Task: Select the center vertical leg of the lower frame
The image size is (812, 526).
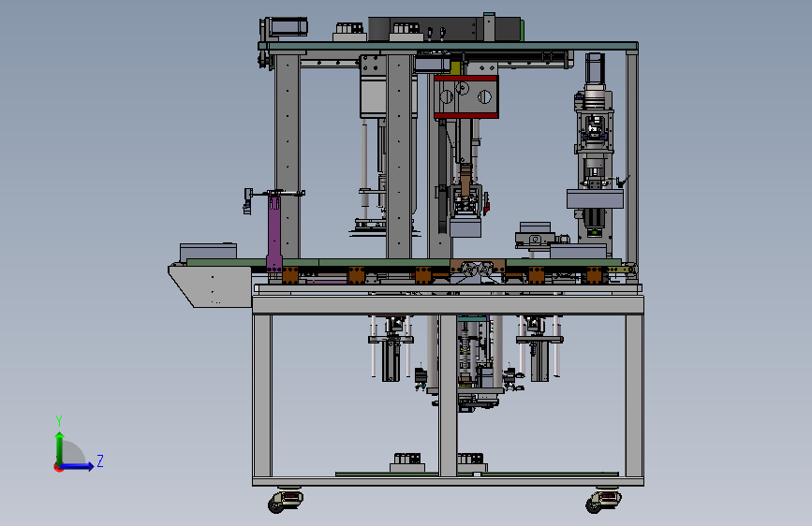Action: (448, 396)
